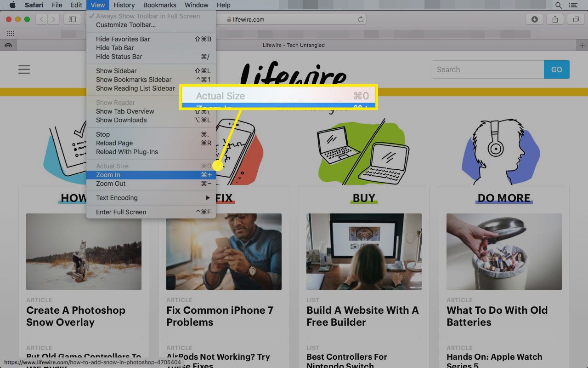Open Notification Center list icon
Image resolution: width=588 pixels, height=368 pixels.
pyautogui.click(x=573, y=5)
